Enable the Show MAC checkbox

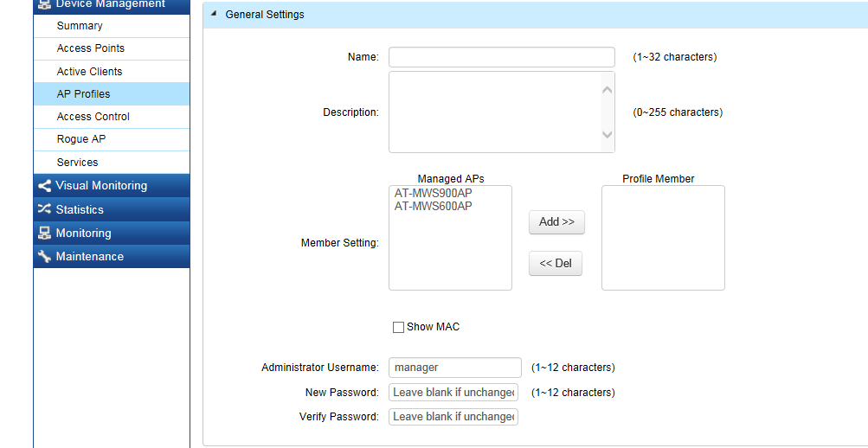click(x=398, y=327)
